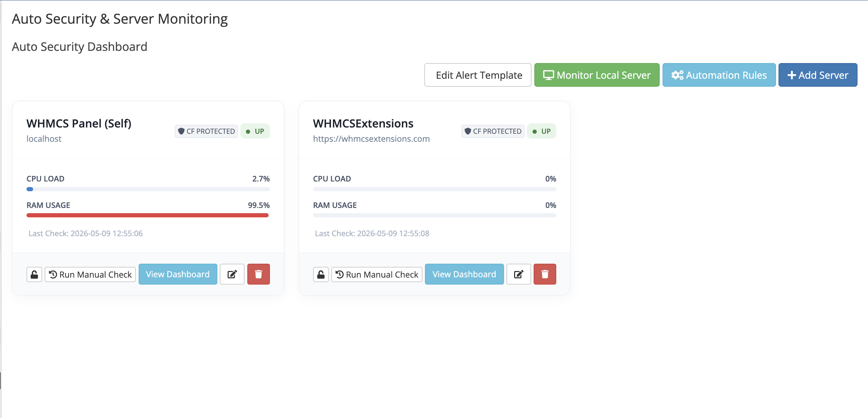
Task: Click the UP status badge on WHMCS Panel
Action: point(255,131)
